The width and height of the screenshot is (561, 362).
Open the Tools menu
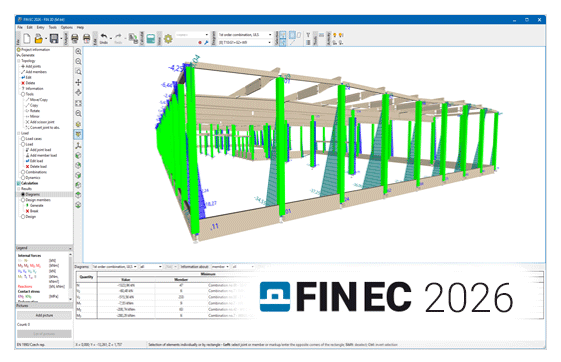pos(53,27)
